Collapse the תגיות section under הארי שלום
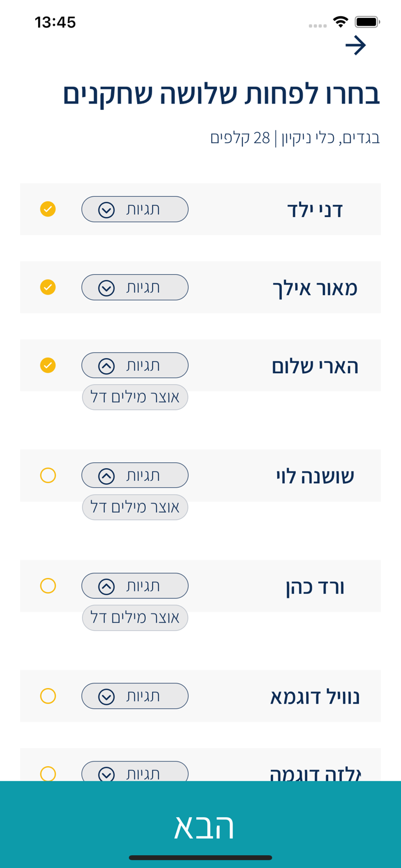The height and width of the screenshot is (868, 401). pos(135,365)
